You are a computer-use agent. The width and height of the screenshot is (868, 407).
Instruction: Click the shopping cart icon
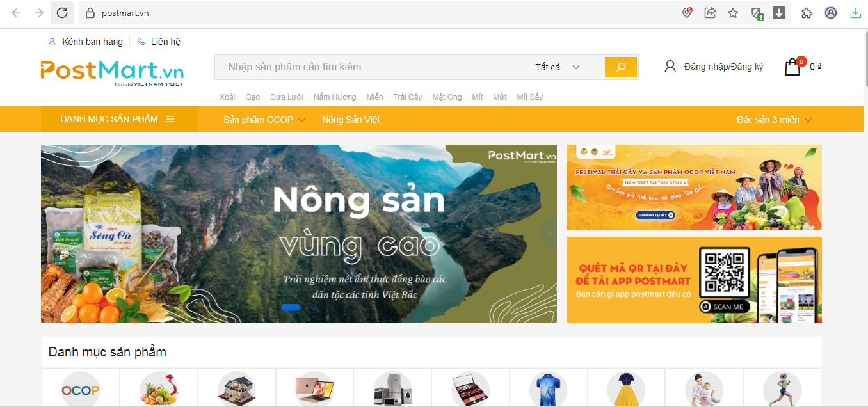tap(791, 67)
